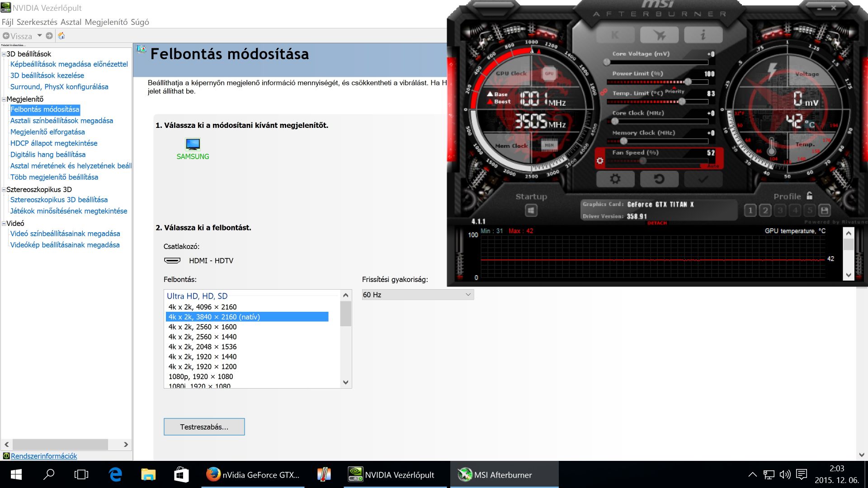Open Afterburner settings gear button

click(x=615, y=179)
